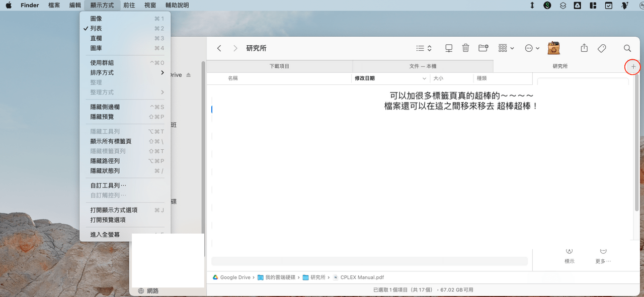
Task: Click the 更多… icon in preview pane
Action: point(603,251)
